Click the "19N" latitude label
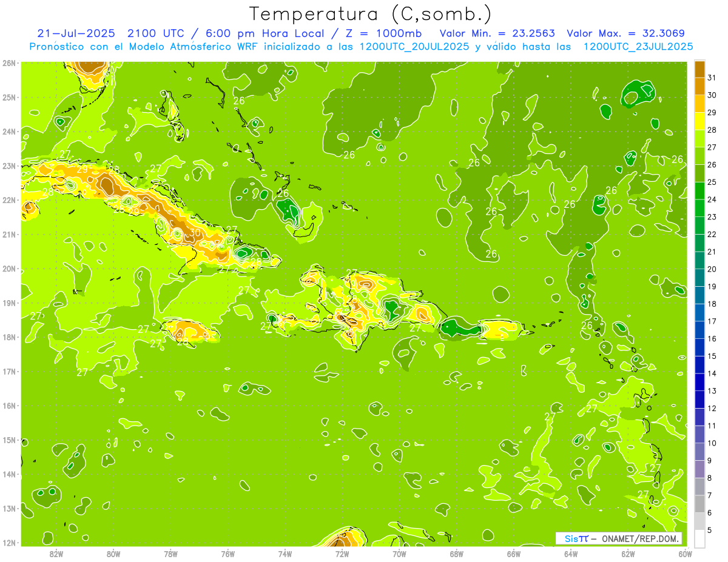The height and width of the screenshot is (562, 728). [x=9, y=303]
